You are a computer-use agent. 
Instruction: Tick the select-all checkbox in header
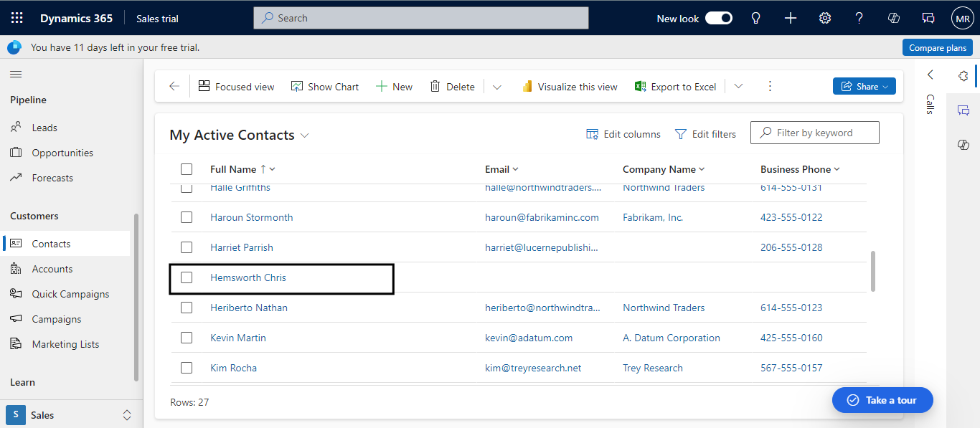(x=187, y=169)
